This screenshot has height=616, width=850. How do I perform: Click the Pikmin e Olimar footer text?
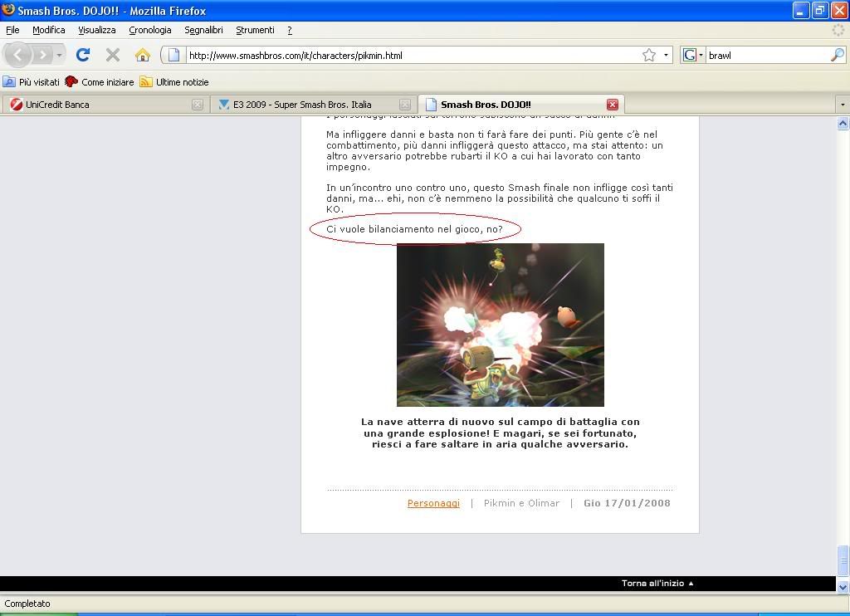point(521,503)
